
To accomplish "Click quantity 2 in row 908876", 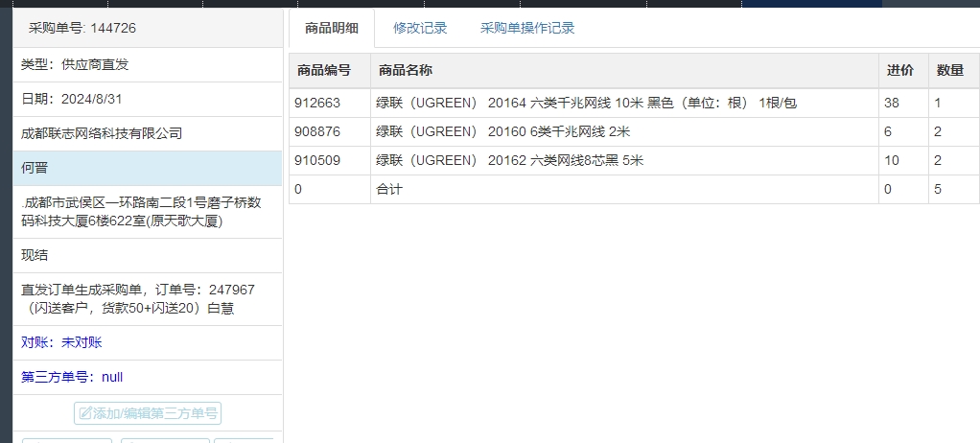I will coord(954,131).
